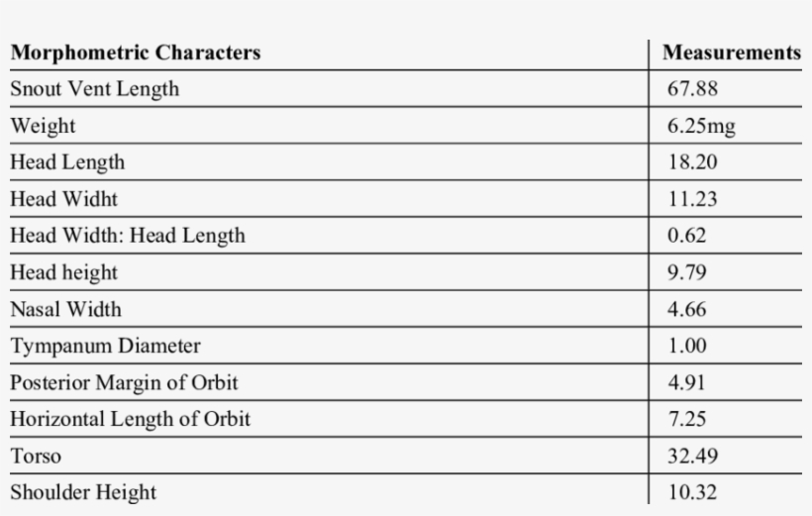Select the Shoulder Height row label
This screenshot has height=516, width=812.
pyautogui.click(x=83, y=492)
